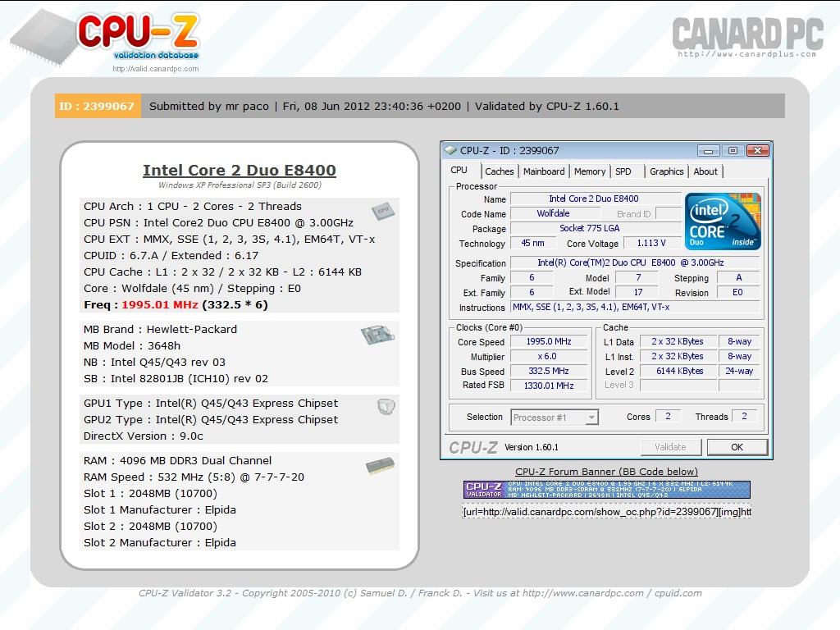Viewport: 840px width, 630px height.
Task: Click the http://www.canardplus.com text under Canard PC
Action: [x=746, y=54]
